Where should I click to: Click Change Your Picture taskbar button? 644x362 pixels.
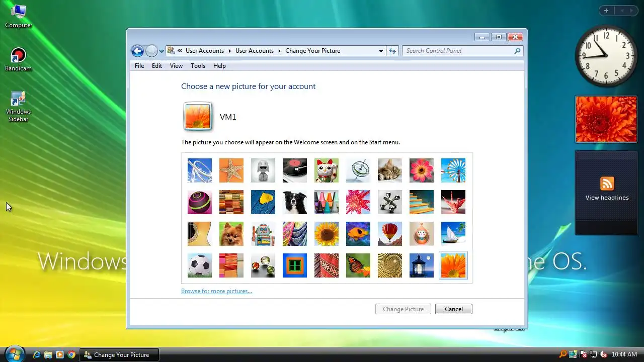119,355
